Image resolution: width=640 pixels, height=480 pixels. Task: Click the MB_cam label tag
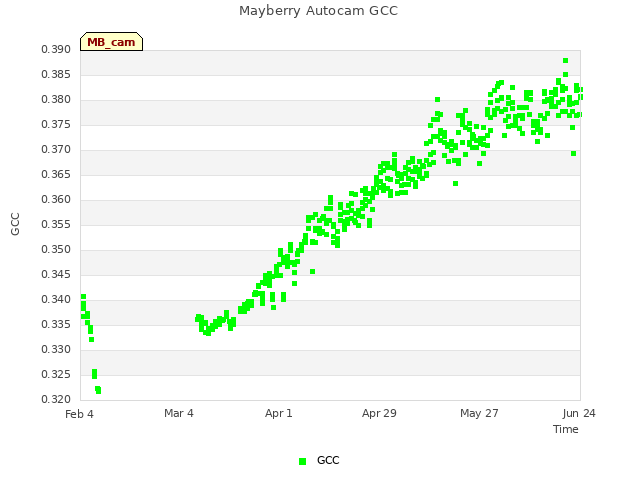point(111,42)
